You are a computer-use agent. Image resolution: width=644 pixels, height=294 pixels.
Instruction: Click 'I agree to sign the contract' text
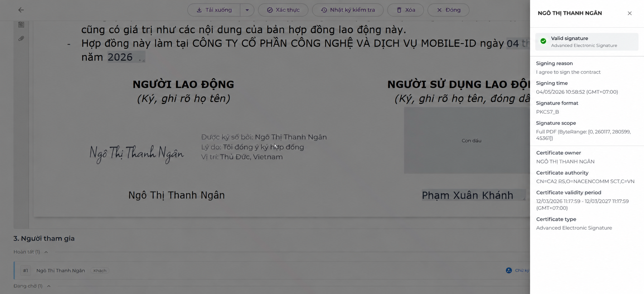[x=568, y=72]
